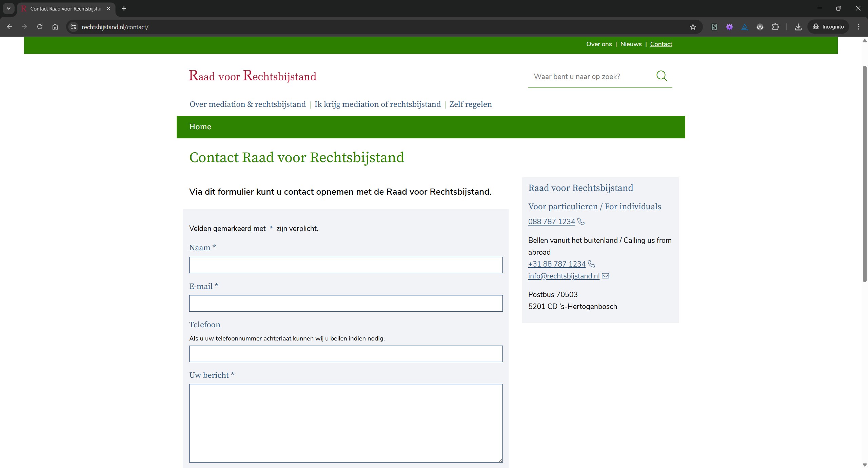Viewport: 868px width, 468px height.
Task: Go to Home breadcrumb
Action: tap(200, 127)
